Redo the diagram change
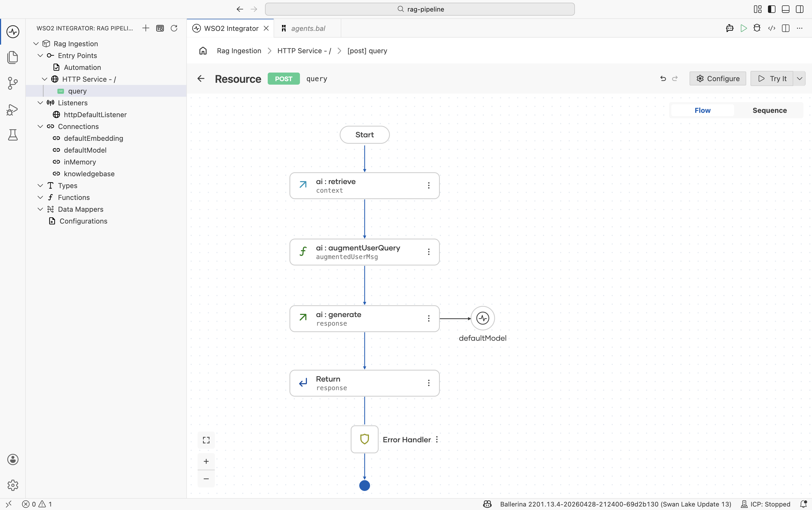This screenshot has height=510, width=812. (x=675, y=78)
